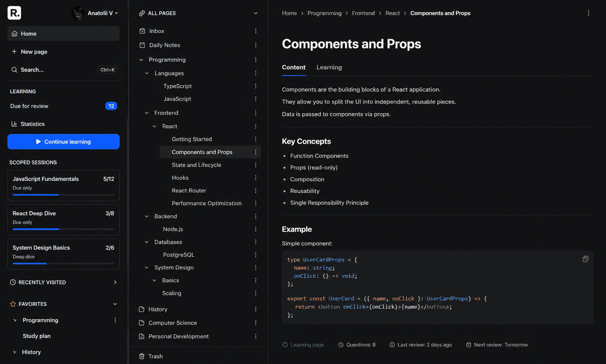Screen dimensions: 606x364
Task: Open page options menu at top right
Action: [588, 13]
